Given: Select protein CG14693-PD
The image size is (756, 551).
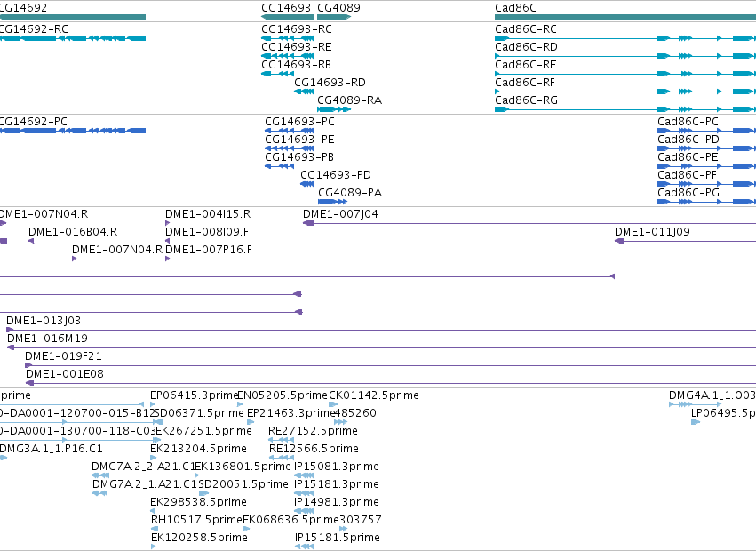Looking at the screenshot, I should [307, 184].
